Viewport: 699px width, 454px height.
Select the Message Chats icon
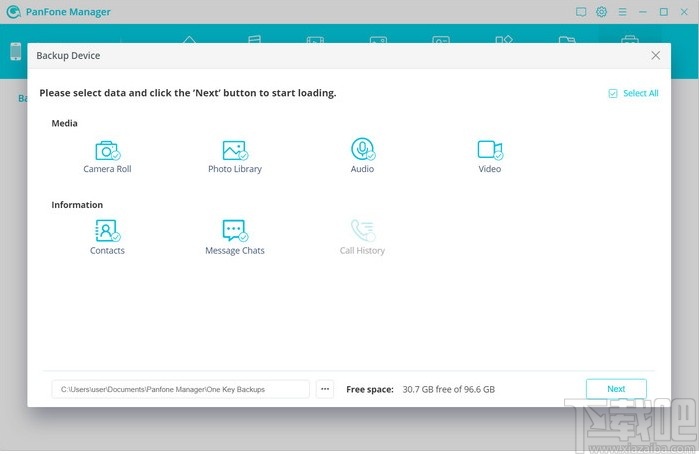pyautogui.click(x=235, y=231)
